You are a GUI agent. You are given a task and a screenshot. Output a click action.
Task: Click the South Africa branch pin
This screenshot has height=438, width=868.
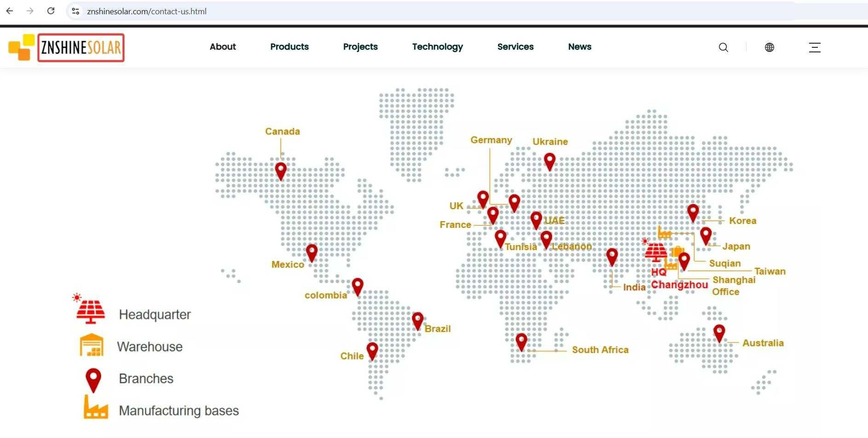coord(521,341)
